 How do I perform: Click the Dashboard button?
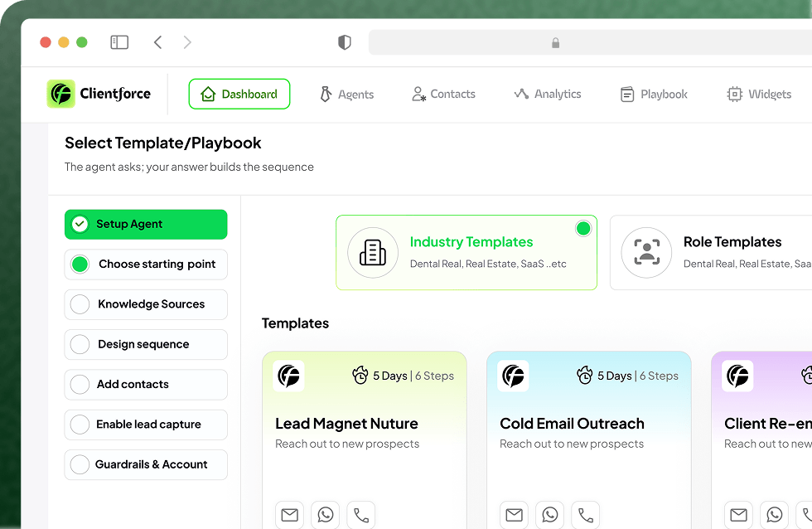pos(239,95)
